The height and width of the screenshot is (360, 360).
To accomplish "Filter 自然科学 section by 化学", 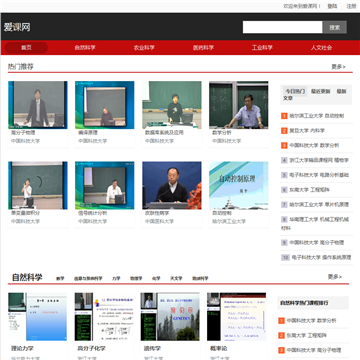I will [x=156, y=278].
